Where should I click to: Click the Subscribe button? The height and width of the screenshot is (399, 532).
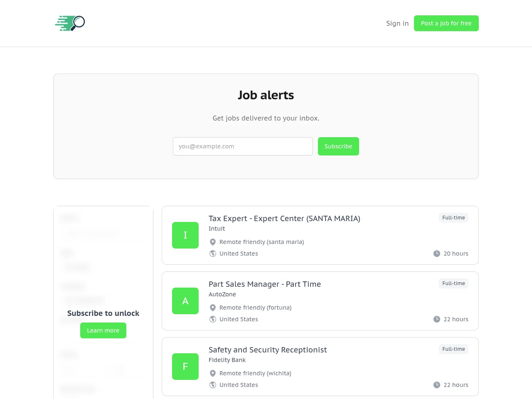pyautogui.click(x=338, y=146)
